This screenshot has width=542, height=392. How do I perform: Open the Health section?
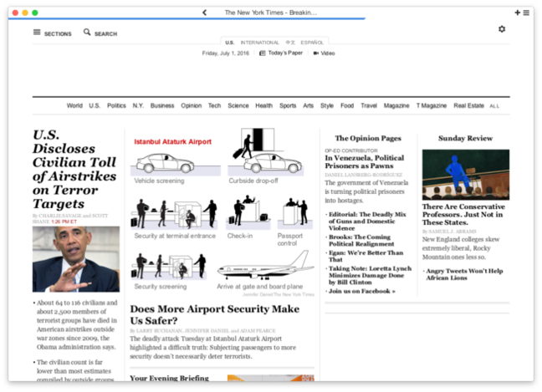click(264, 105)
